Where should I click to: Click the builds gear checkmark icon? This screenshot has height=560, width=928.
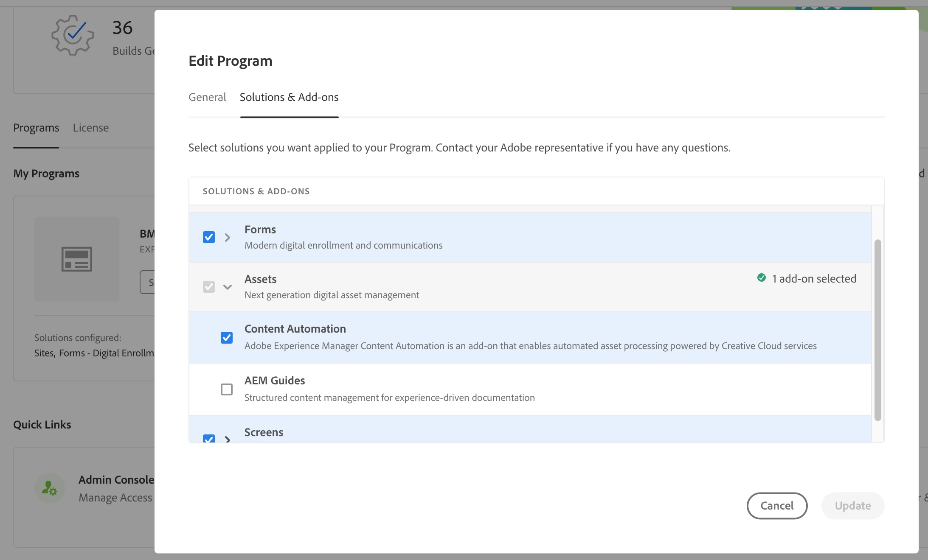(x=73, y=35)
